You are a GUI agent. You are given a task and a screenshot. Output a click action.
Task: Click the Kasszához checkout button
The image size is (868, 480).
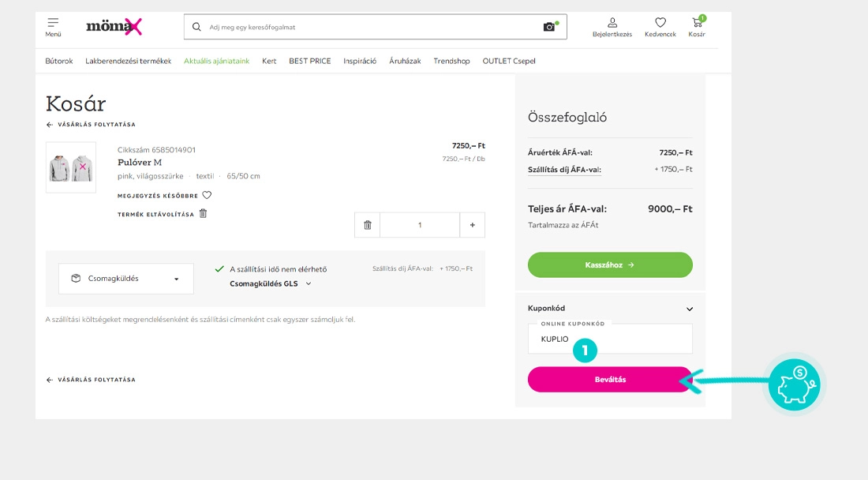(610, 264)
